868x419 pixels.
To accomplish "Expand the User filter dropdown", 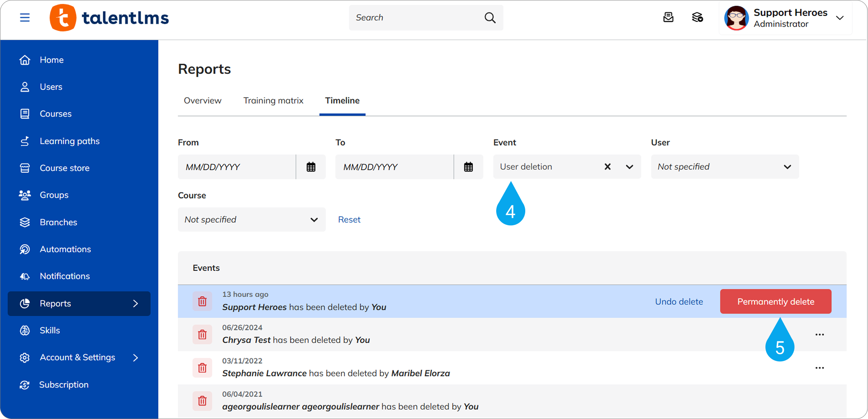I will click(787, 167).
